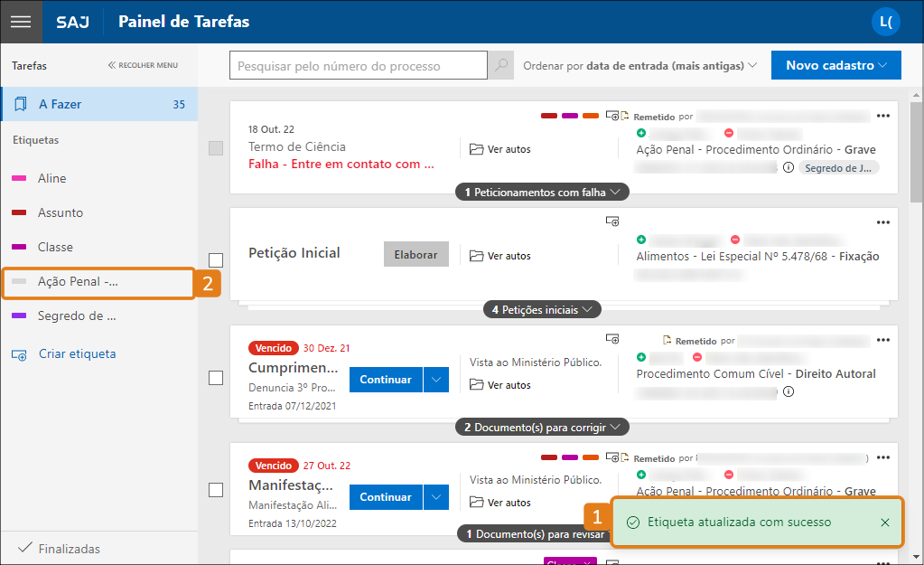This screenshot has width=924, height=565.
Task: Click Criar etiqueta icon in sidebar
Action: click(x=19, y=354)
